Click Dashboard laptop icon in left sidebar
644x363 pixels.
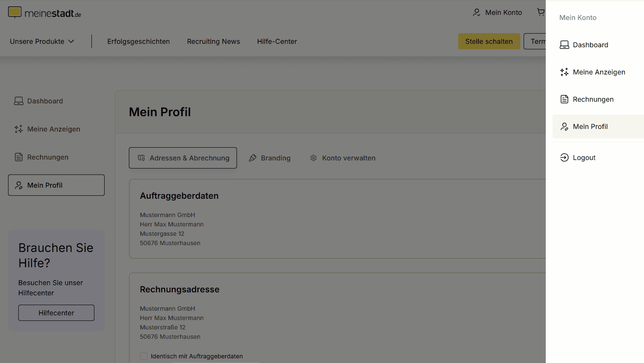tap(19, 101)
